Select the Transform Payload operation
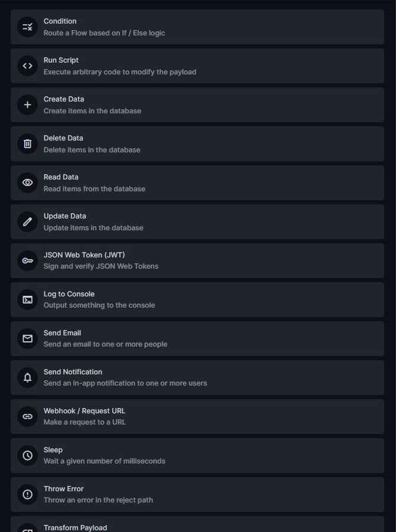396x532 pixels. (75, 527)
